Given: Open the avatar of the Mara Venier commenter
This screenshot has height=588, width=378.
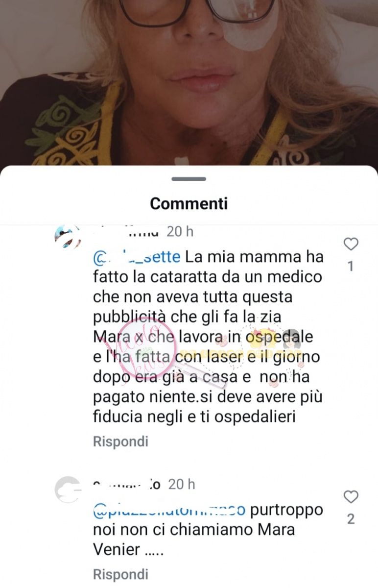Looking at the screenshot, I should 68,490.
